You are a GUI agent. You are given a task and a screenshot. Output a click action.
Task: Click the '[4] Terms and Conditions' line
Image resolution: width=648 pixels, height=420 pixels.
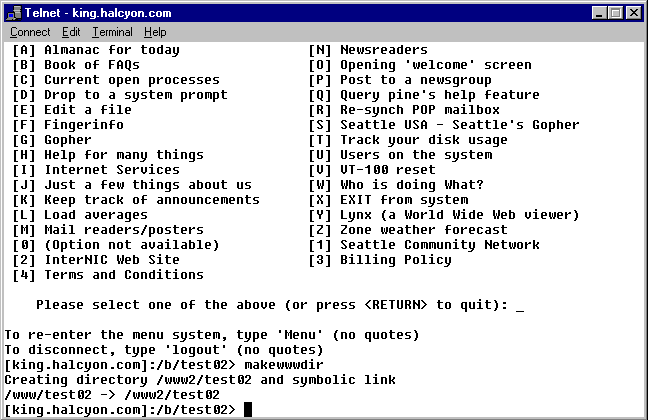(108, 275)
